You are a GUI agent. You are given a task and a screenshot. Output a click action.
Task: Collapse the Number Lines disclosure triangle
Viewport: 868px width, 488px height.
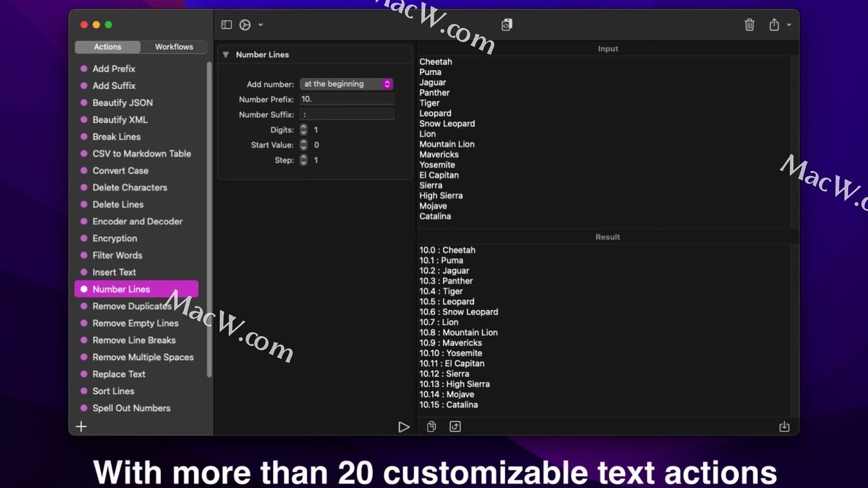(225, 55)
